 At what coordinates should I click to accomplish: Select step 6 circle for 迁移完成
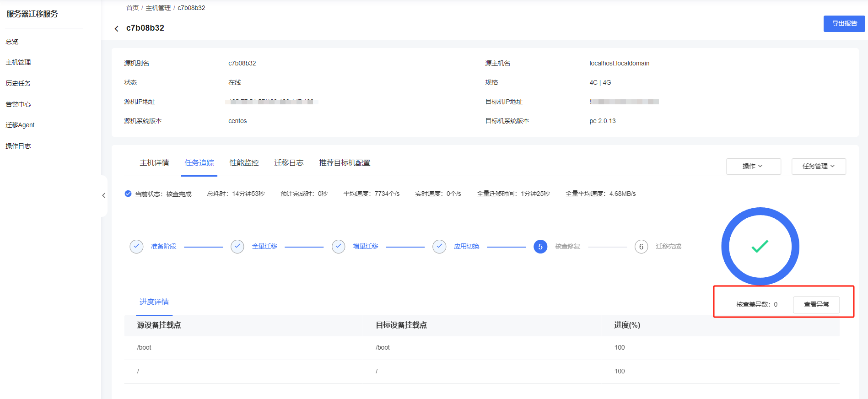(641, 247)
